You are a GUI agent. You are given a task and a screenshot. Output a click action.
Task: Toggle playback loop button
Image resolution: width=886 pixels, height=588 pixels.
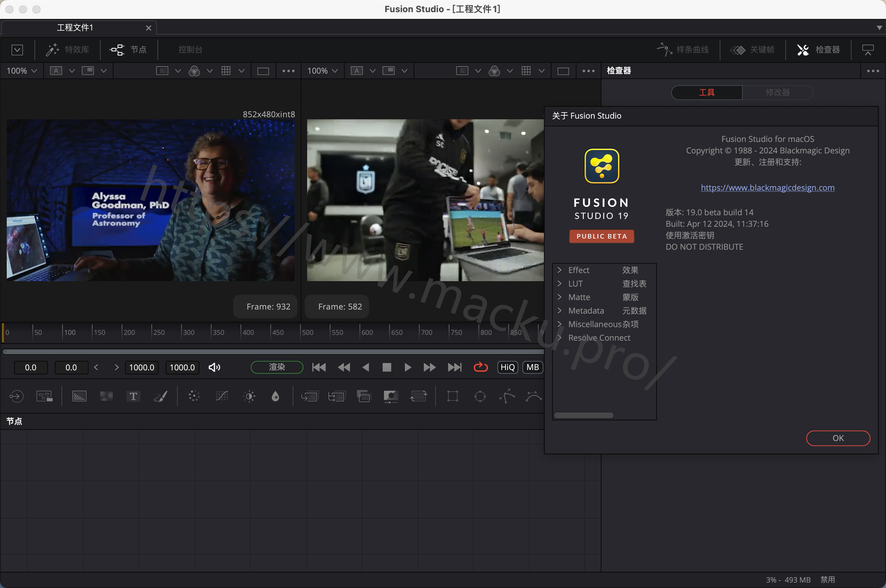(x=481, y=368)
